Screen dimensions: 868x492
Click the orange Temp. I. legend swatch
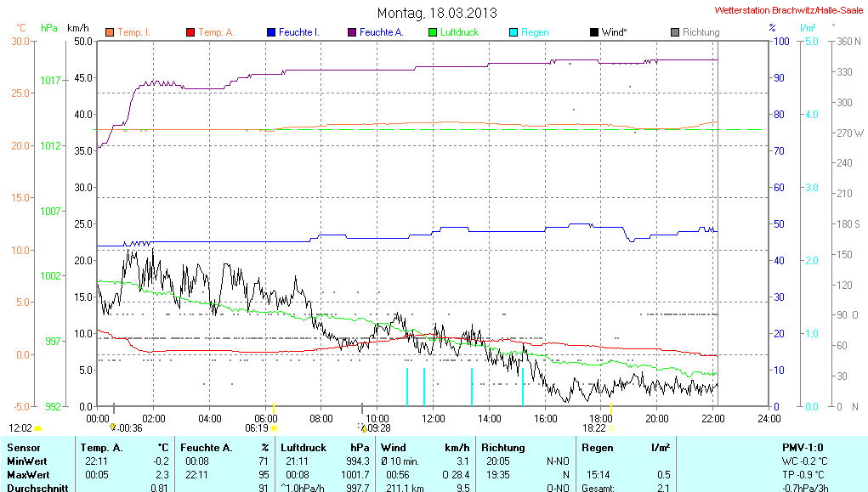pos(109,32)
